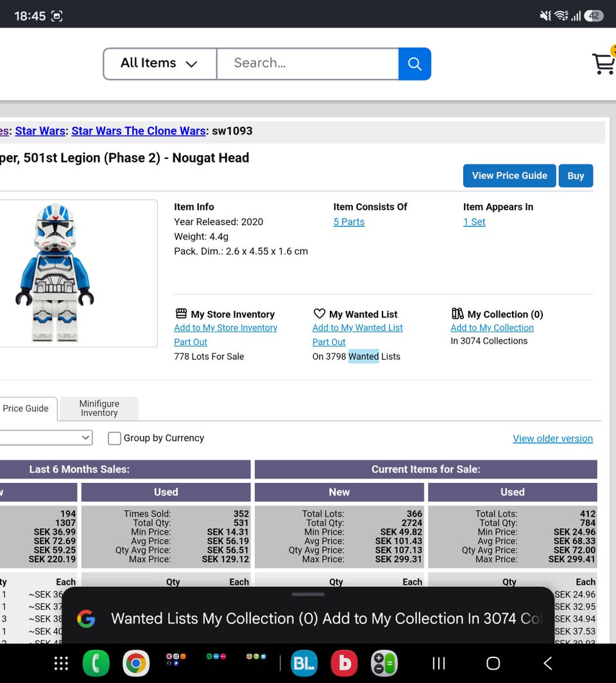The image size is (616, 683).
Task: Click the clone trooper minifigure image
Action: pyautogui.click(x=55, y=273)
